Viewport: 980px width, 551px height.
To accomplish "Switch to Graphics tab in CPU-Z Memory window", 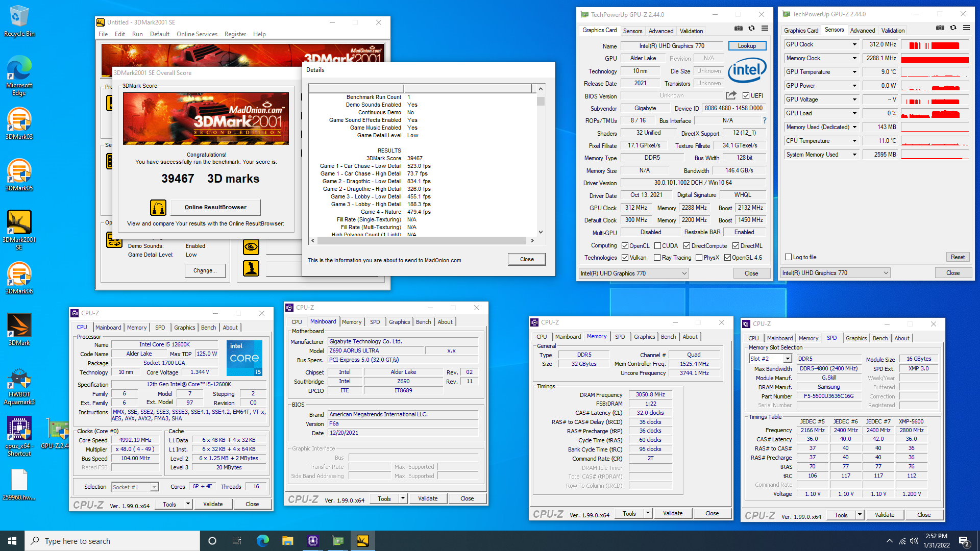I will coord(644,337).
